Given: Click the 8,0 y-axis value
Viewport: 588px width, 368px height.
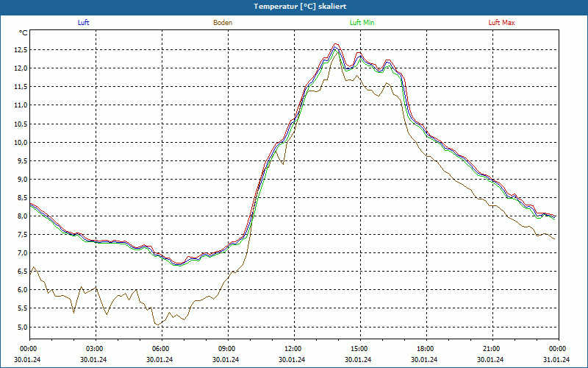Looking at the screenshot, I should pyautogui.click(x=22, y=216).
